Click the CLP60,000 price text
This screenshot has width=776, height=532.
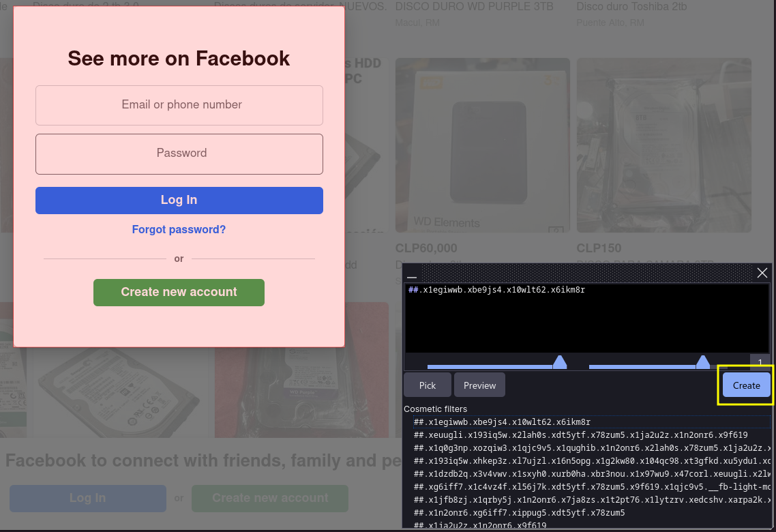426,248
